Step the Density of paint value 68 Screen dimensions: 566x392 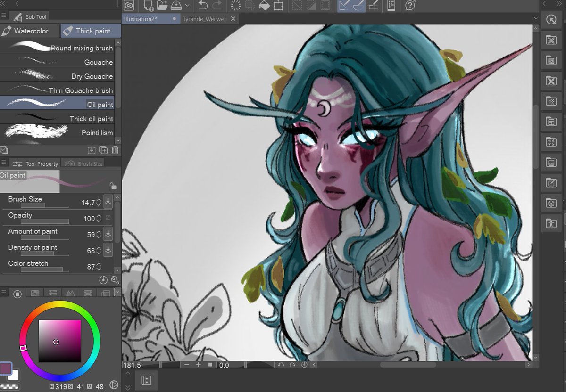click(99, 251)
